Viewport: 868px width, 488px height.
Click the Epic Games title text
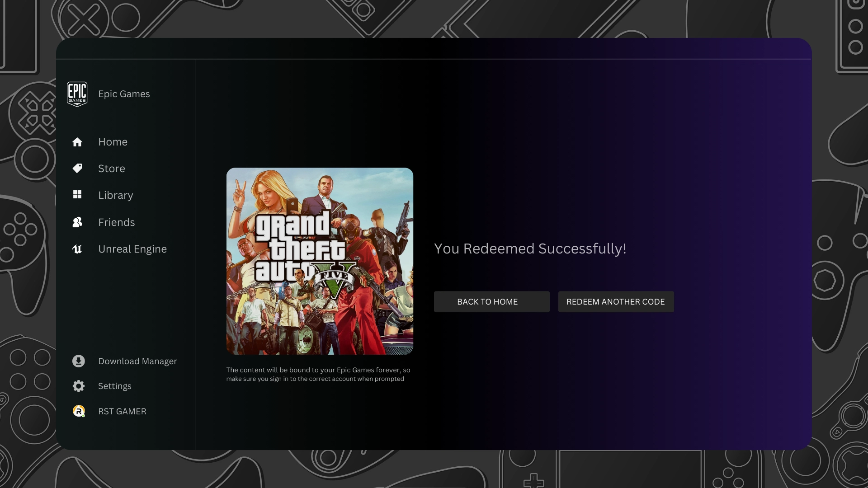[124, 94]
